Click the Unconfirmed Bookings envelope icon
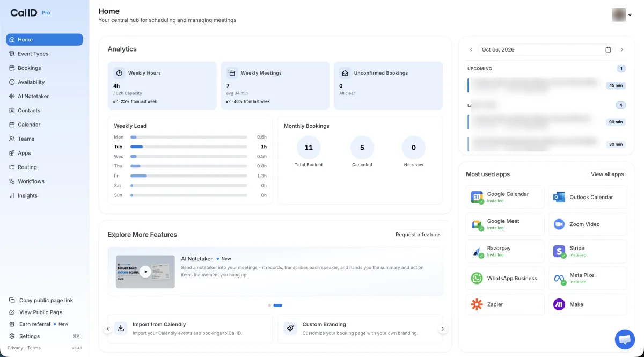 click(345, 73)
